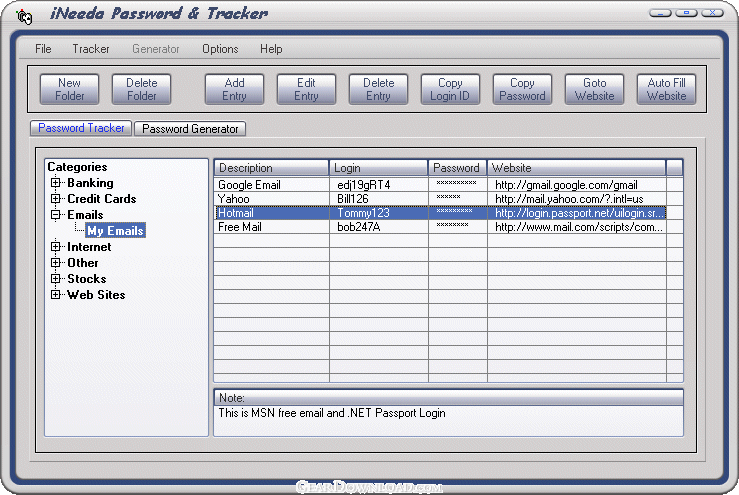Maximize the iNeeda window
Image resolution: width=739 pixels, height=495 pixels.
coord(686,13)
